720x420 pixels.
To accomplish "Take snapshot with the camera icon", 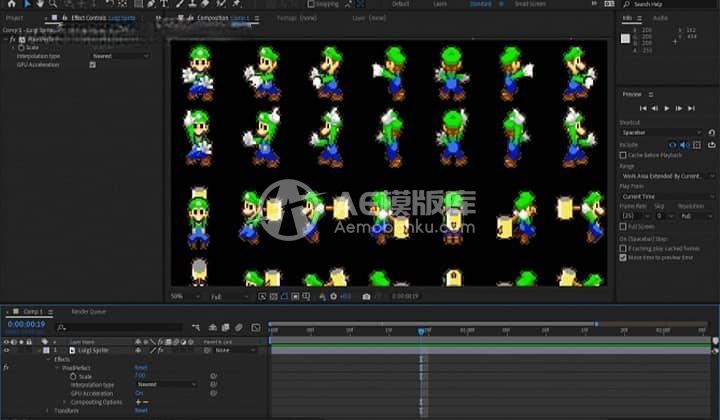I will pos(366,296).
